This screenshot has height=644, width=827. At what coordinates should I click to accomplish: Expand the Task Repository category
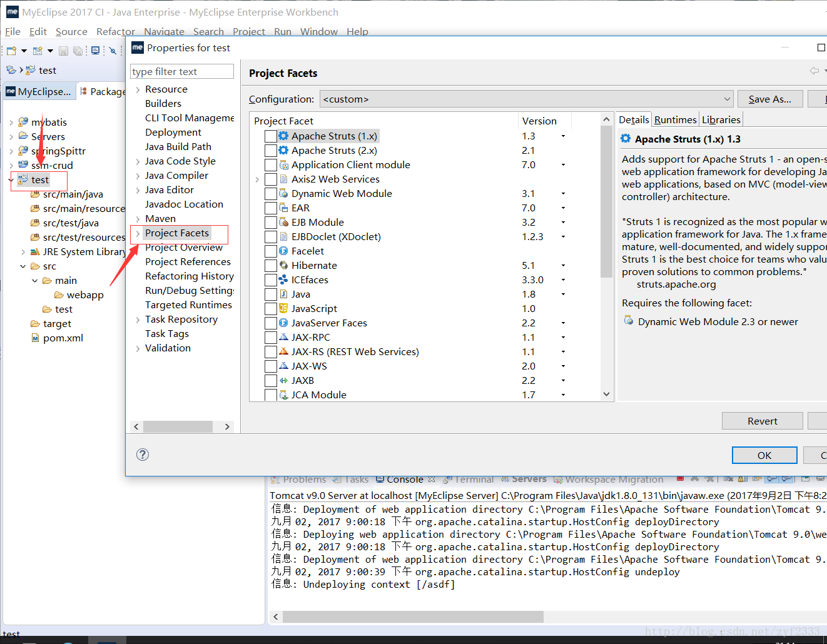(138, 319)
